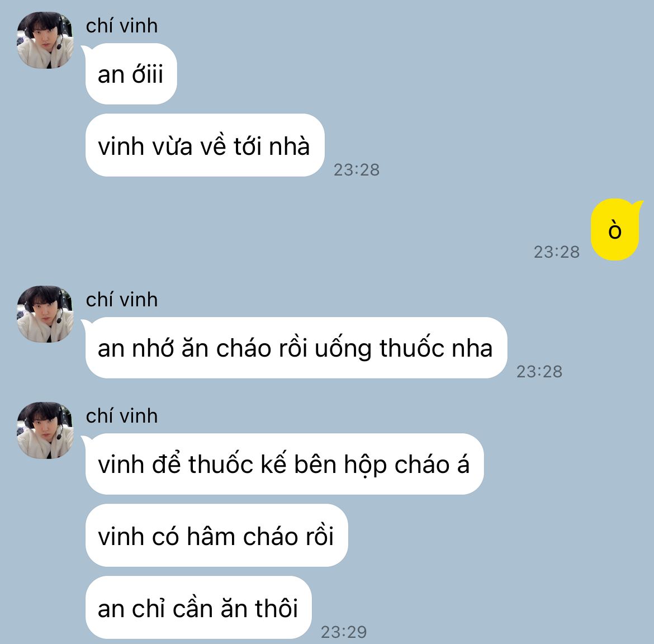The width and height of the screenshot is (654, 644).
Task: Select the 'vinh vừa về tới nhà' message
Action: (x=205, y=145)
